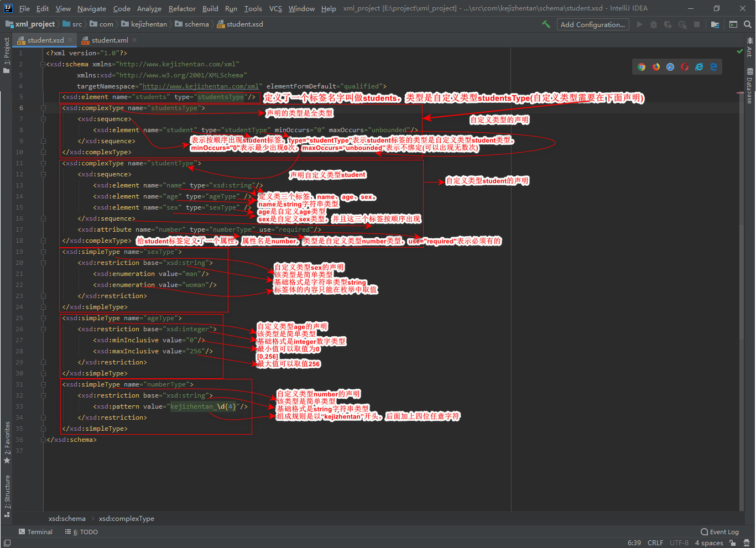Screen dimensions: 756x548
Task: Open the Favorites tool window tab
Action: coord(7,442)
